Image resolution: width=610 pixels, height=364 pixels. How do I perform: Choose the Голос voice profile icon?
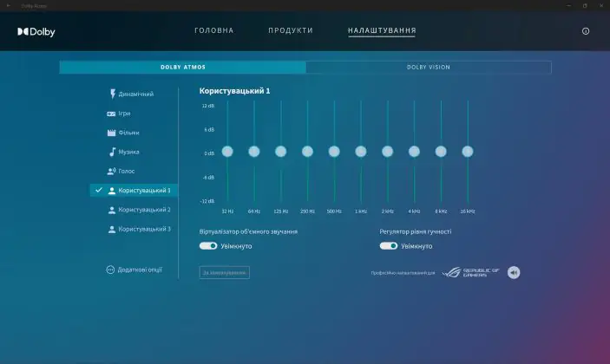click(111, 171)
